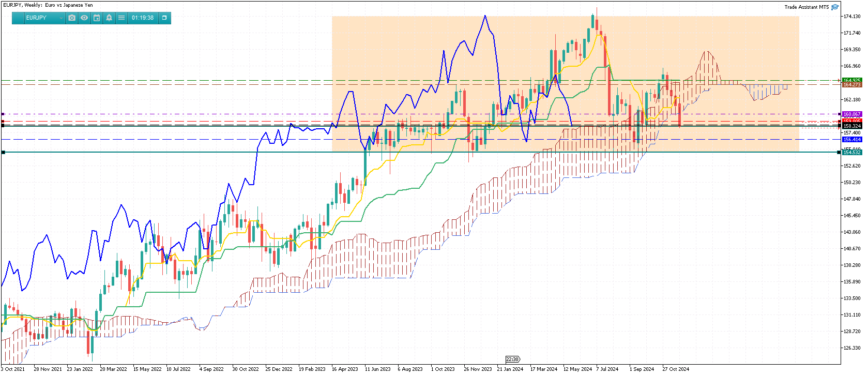Screen dimensions: 868x375
Task: Click the Trade Assistant MT5 expert label
Action: coord(806,7)
